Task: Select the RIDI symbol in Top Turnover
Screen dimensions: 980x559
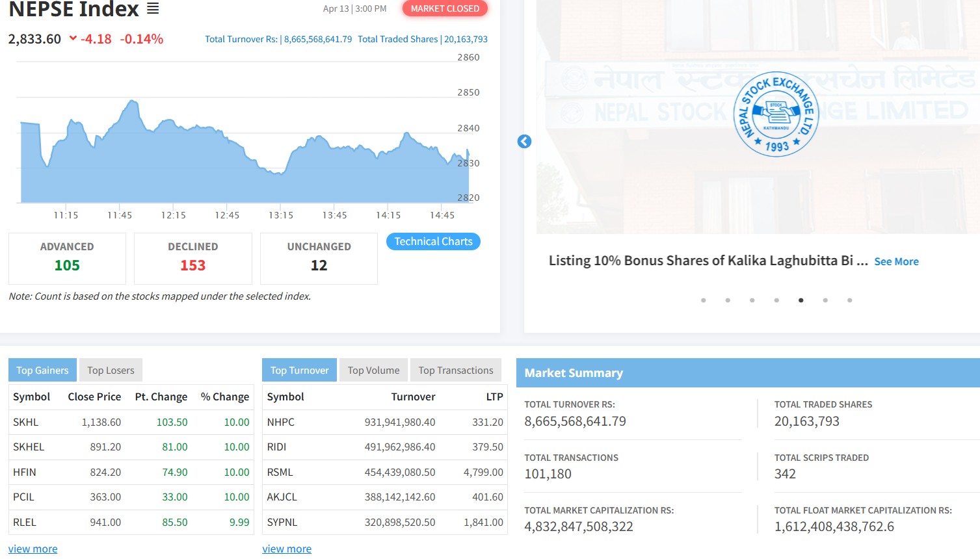Action: [276, 447]
